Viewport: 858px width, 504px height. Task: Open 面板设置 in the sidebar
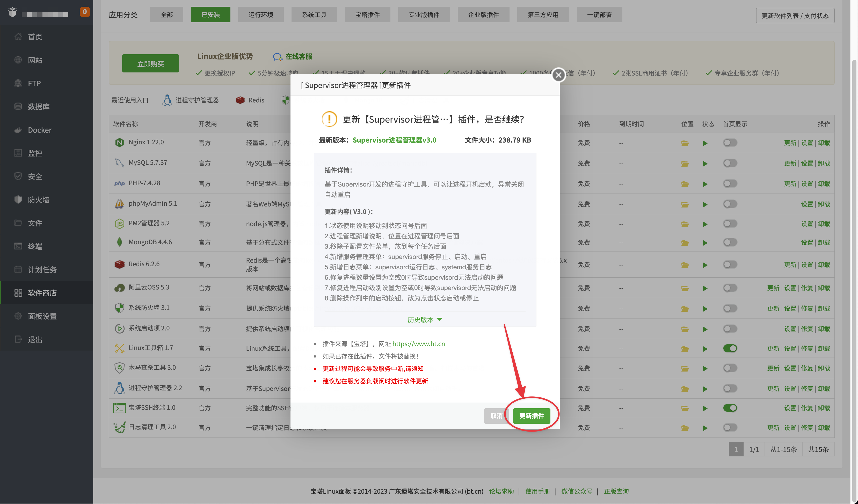pyautogui.click(x=47, y=316)
